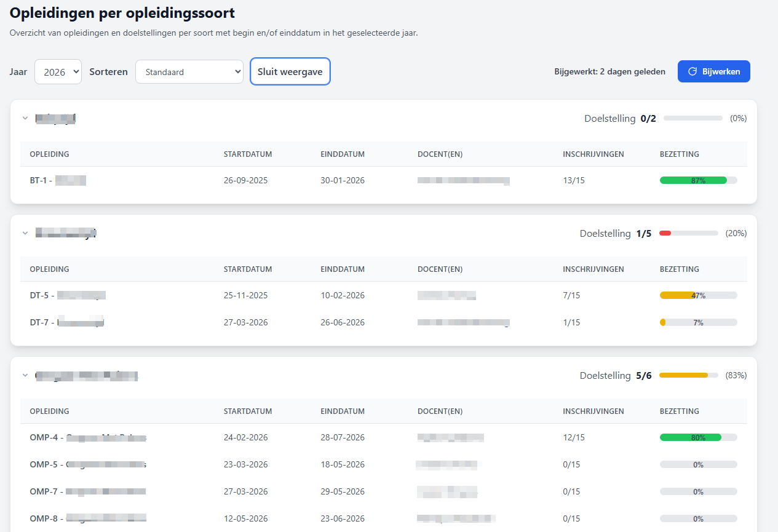Open the Jaar dropdown showing 2026
The height and width of the screenshot is (532, 778).
[58, 71]
